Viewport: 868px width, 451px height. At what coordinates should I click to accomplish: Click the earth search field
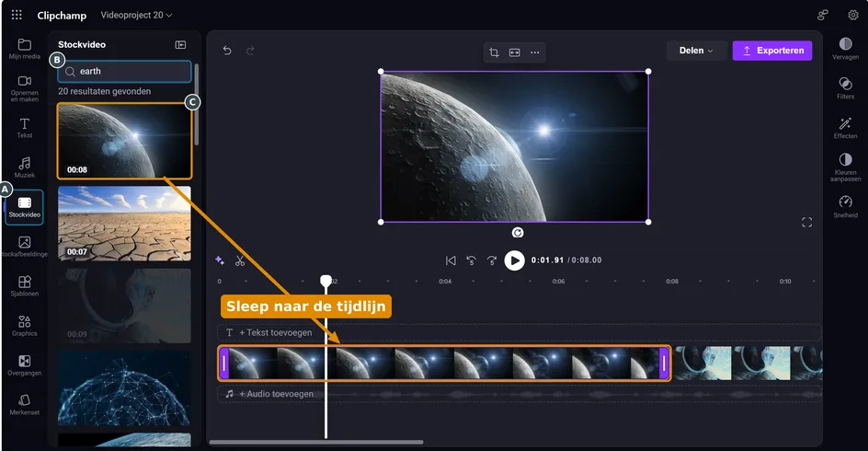click(x=124, y=72)
